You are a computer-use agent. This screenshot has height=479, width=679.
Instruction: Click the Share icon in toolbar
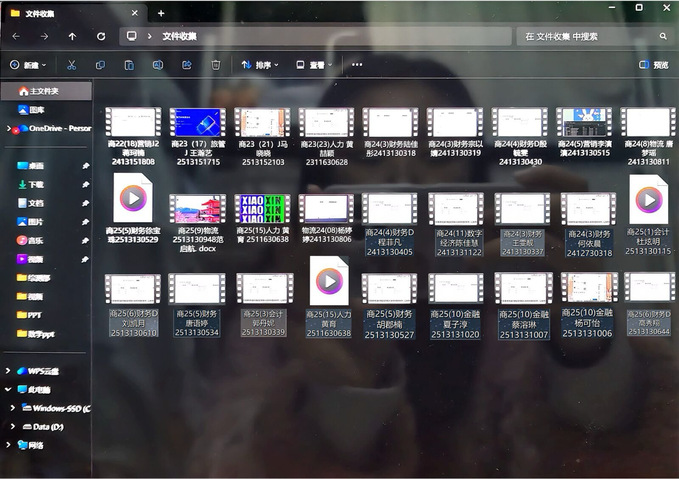click(x=187, y=65)
